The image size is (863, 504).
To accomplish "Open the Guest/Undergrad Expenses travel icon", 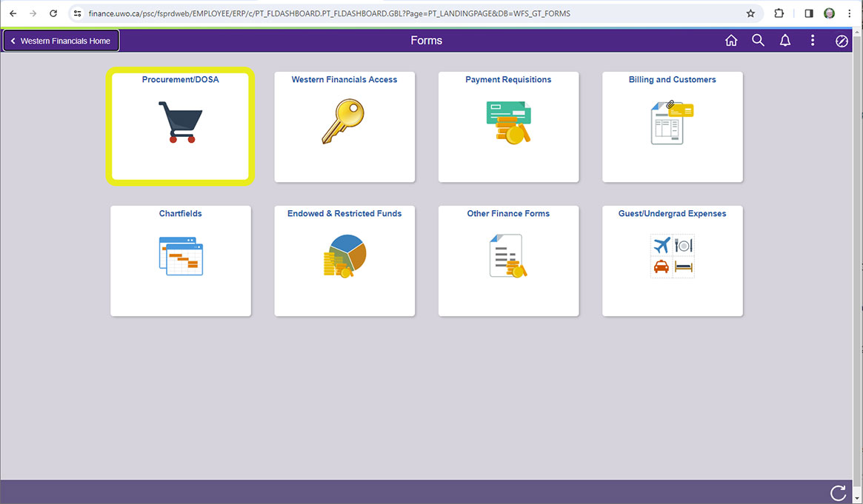I will 672,256.
